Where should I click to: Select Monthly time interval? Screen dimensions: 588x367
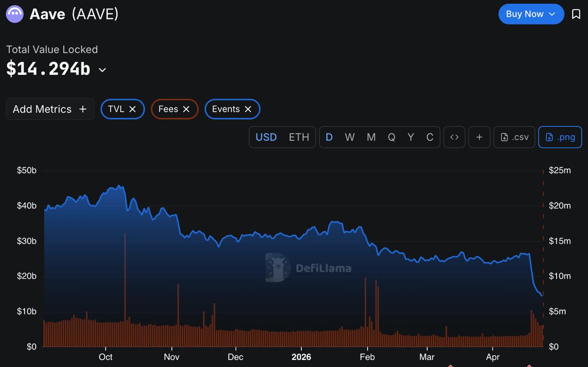point(371,137)
